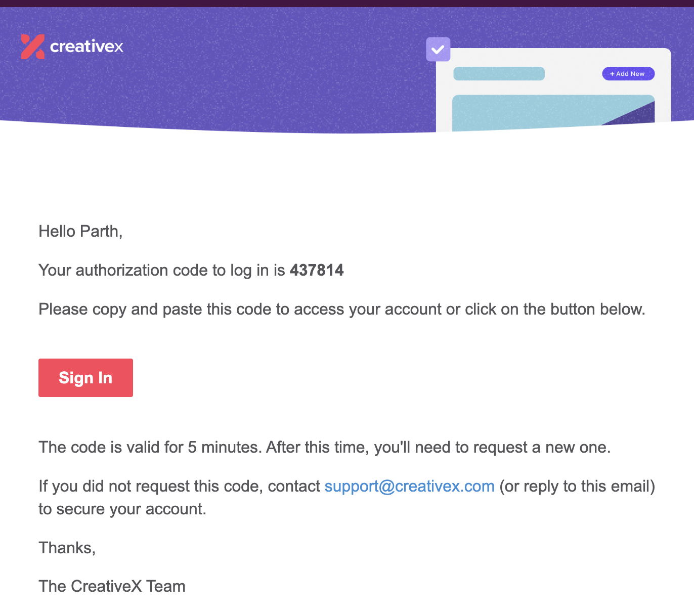Click 'The CreativeX Team' signature line
This screenshot has height=616, width=694.
point(112,586)
